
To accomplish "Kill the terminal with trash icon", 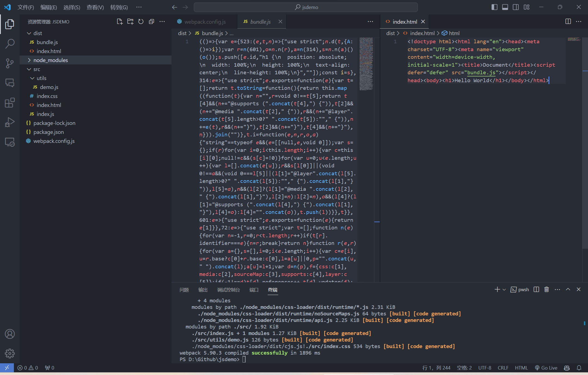I will click(546, 290).
